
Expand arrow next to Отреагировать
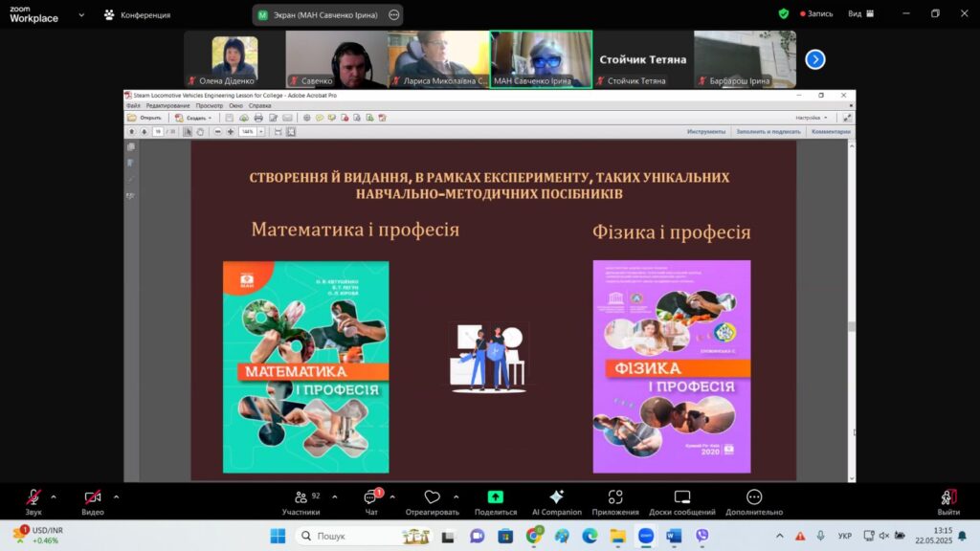tap(457, 497)
